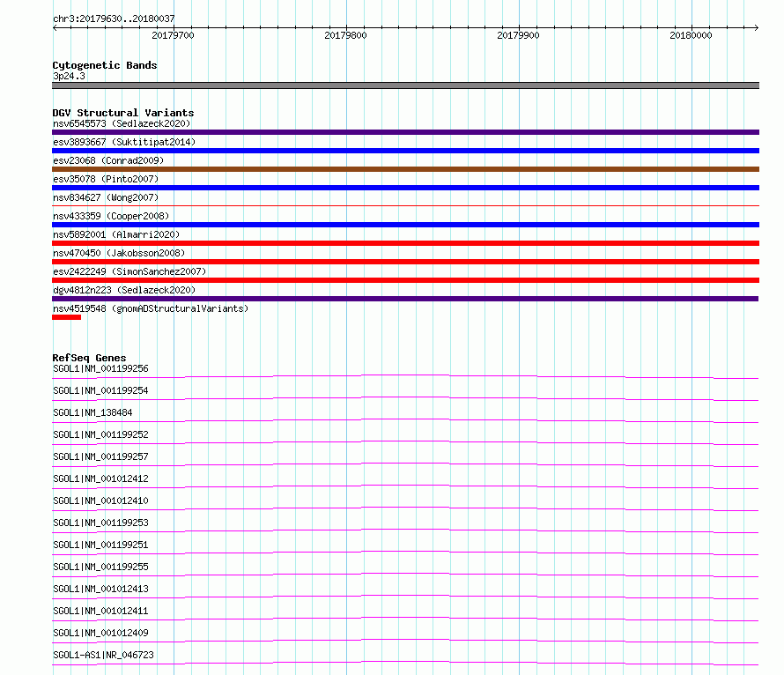
Task: Click the magenta intron line of SGOL1|NM_001199254
Action: 405,398
